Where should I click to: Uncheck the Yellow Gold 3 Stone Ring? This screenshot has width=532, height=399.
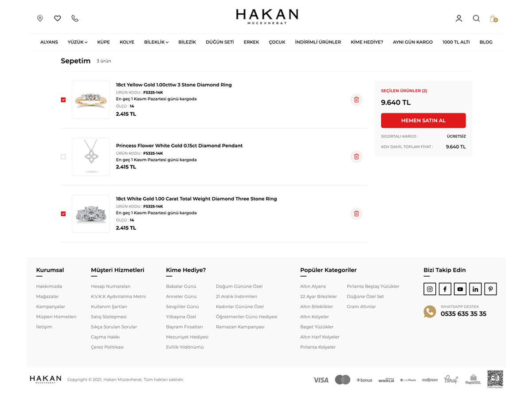click(x=63, y=100)
